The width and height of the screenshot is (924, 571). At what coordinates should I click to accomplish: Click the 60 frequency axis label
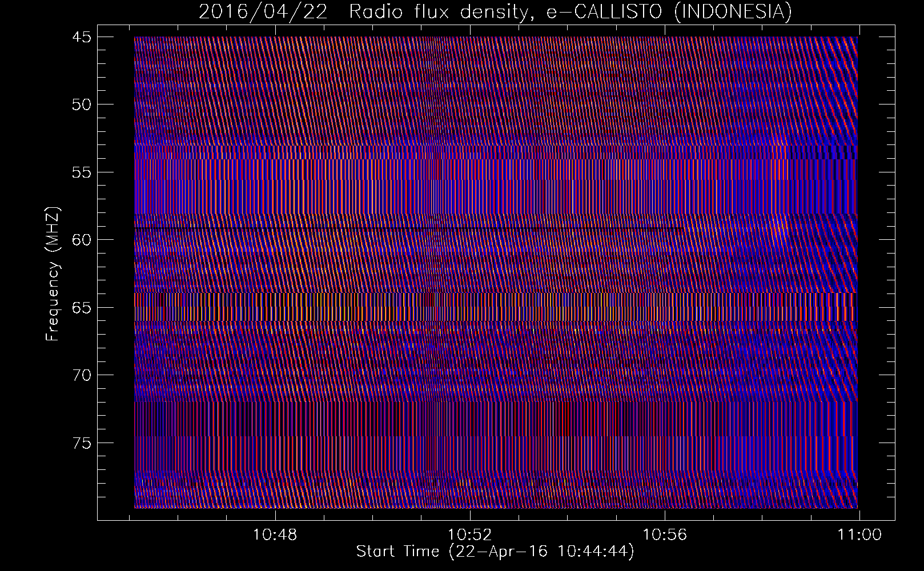pyautogui.click(x=81, y=240)
